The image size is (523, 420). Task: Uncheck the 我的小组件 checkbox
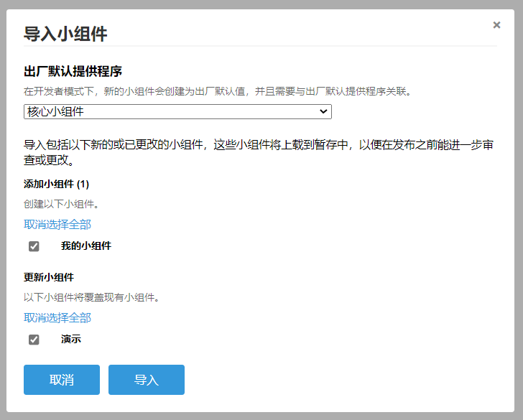(34, 246)
